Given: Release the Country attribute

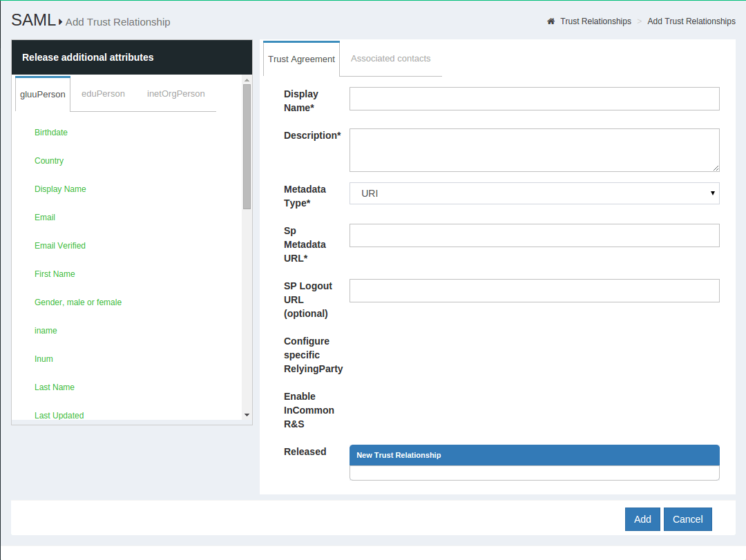Looking at the screenshot, I should pos(48,160).
